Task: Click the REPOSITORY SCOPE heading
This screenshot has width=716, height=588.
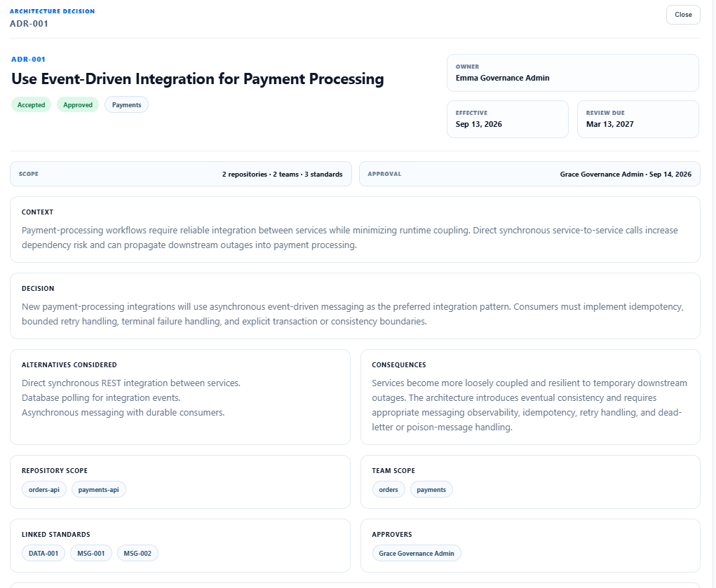Action: click(x=54, y=471)
